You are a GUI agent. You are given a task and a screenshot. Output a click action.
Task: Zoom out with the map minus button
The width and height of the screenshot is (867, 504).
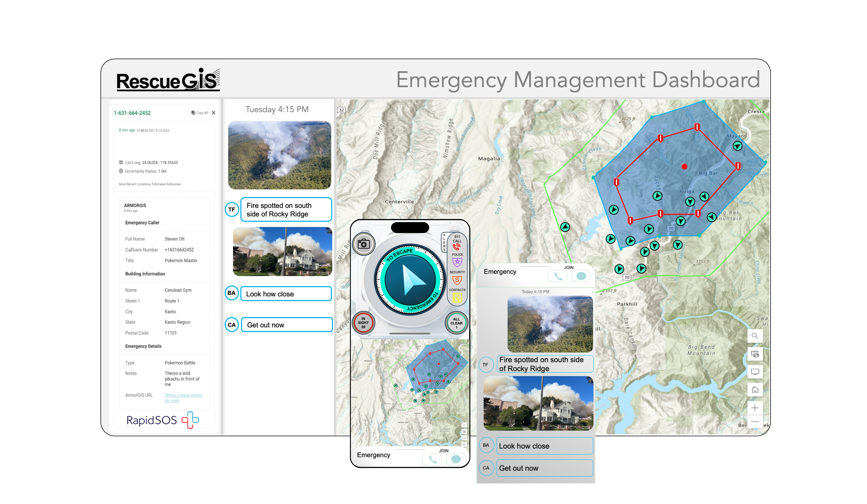pos(755,421)
